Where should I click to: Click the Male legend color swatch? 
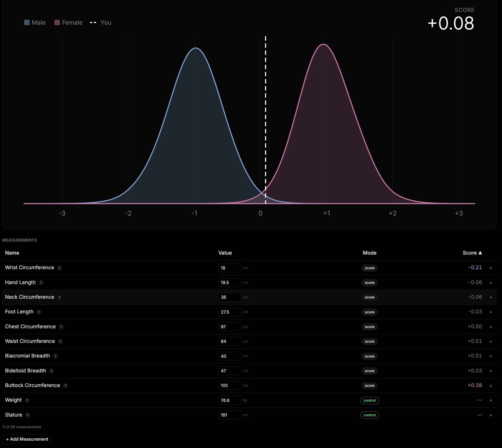coord(27,22)
